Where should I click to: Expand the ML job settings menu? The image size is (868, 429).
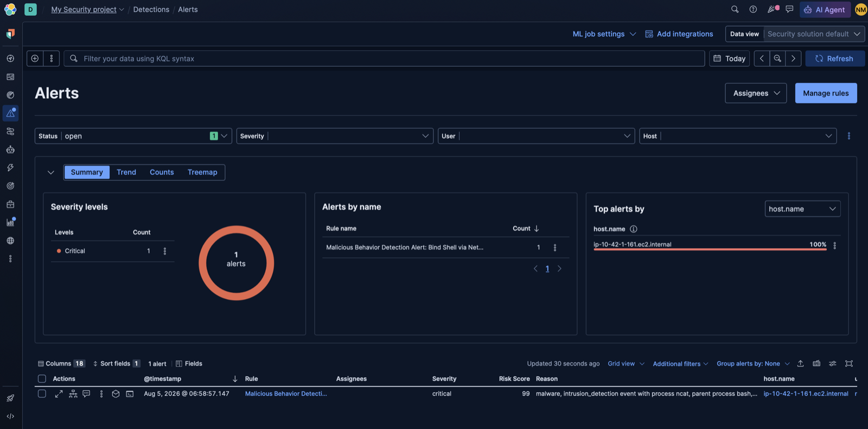pyautogui.click(x=604, y=34)
